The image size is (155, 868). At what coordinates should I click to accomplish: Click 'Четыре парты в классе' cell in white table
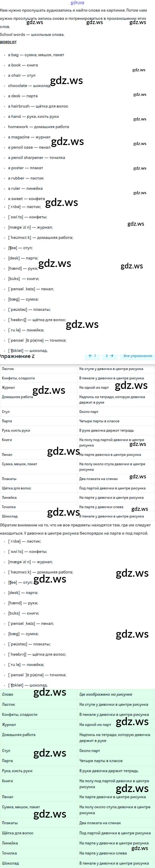pos(99,421)
